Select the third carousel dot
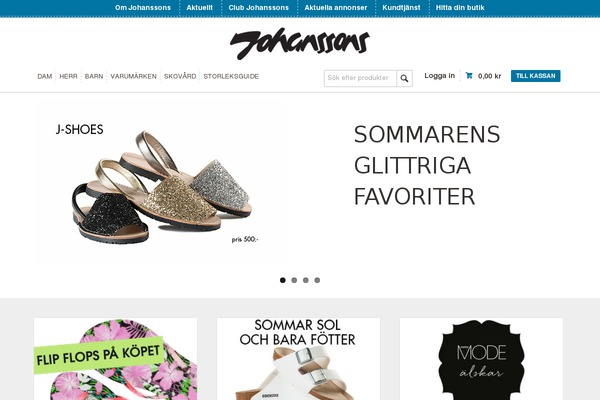 click(305, 280)
